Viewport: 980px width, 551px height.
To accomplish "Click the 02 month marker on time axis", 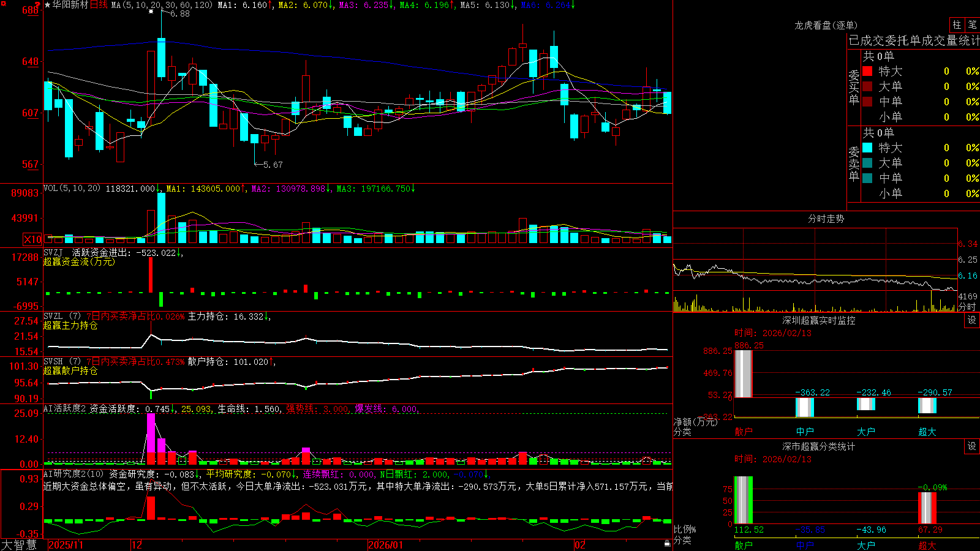I will click(x=580, y=545).
